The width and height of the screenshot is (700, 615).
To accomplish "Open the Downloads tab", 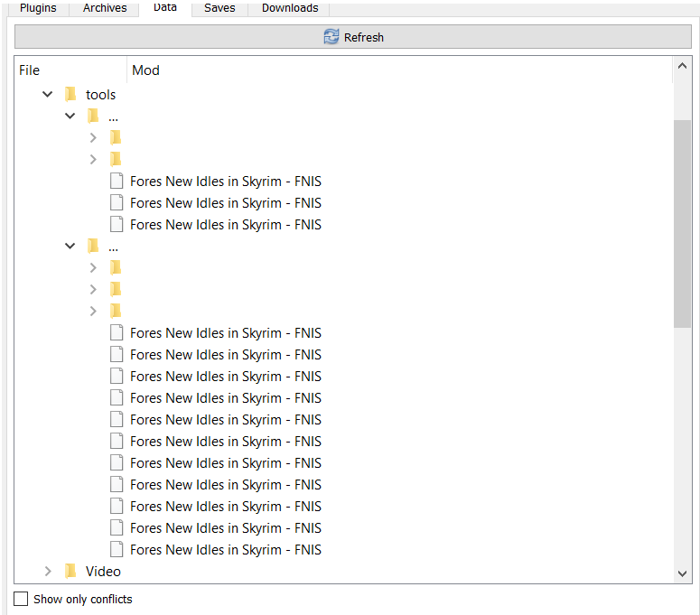I will coord(290,8).
